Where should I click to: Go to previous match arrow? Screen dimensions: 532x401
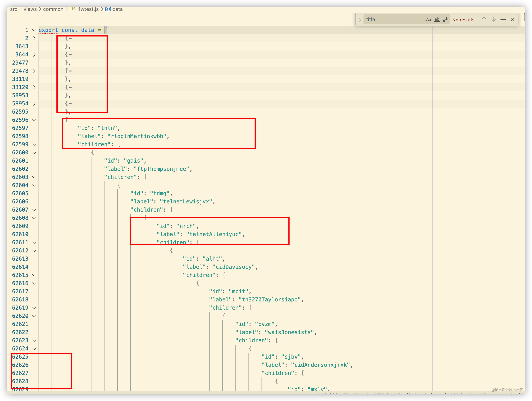484,19
